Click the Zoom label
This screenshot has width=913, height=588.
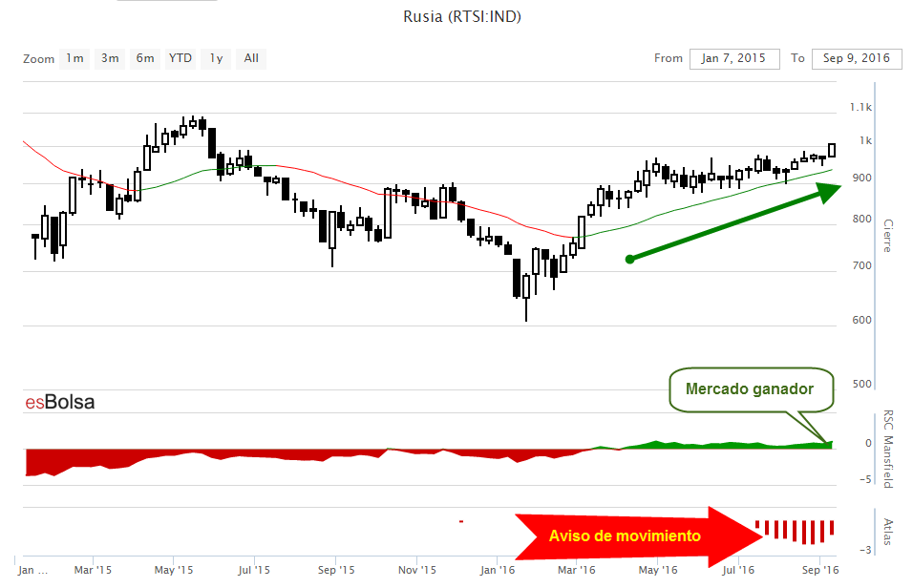pos(38,59)
